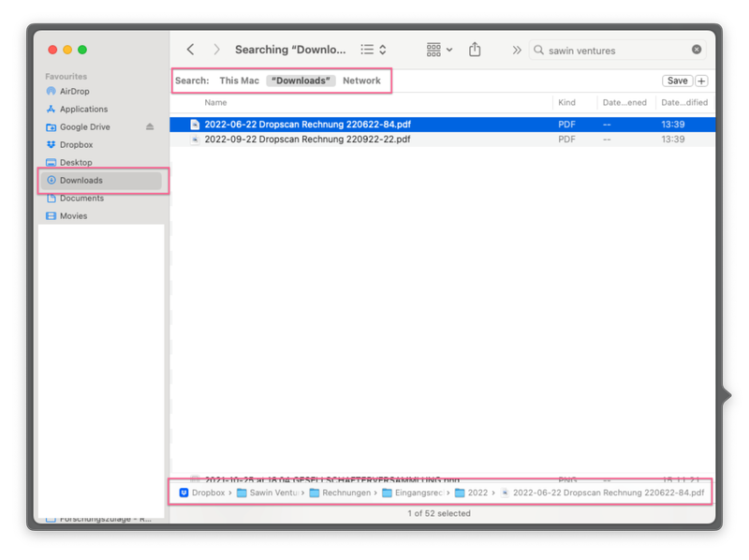Open Movies folder in the sidebar
749x560 pixels.
point(73,216)
